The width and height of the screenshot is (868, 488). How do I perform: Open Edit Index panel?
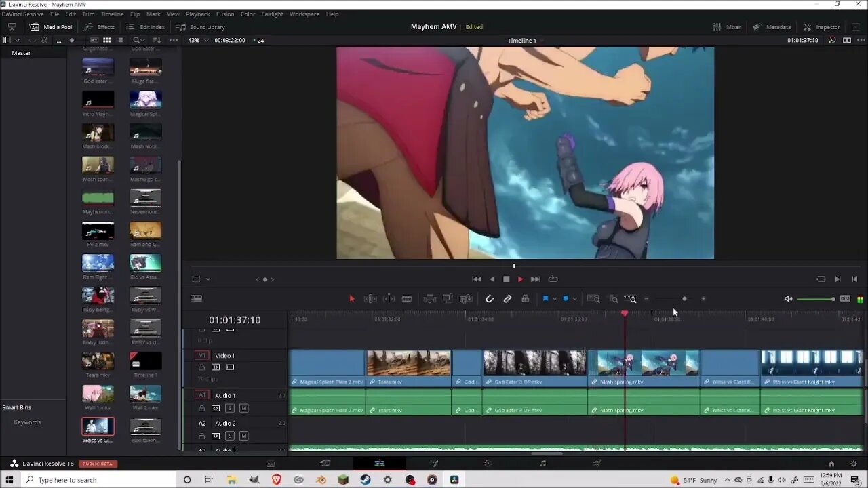pyautogui.click(x=145, y=27)
